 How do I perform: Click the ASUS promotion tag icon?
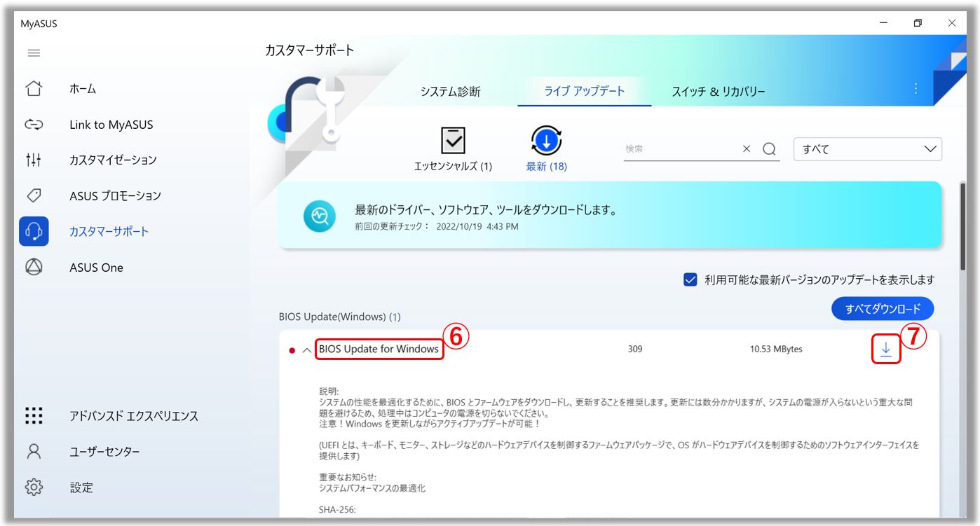click(x=34, y=195)
